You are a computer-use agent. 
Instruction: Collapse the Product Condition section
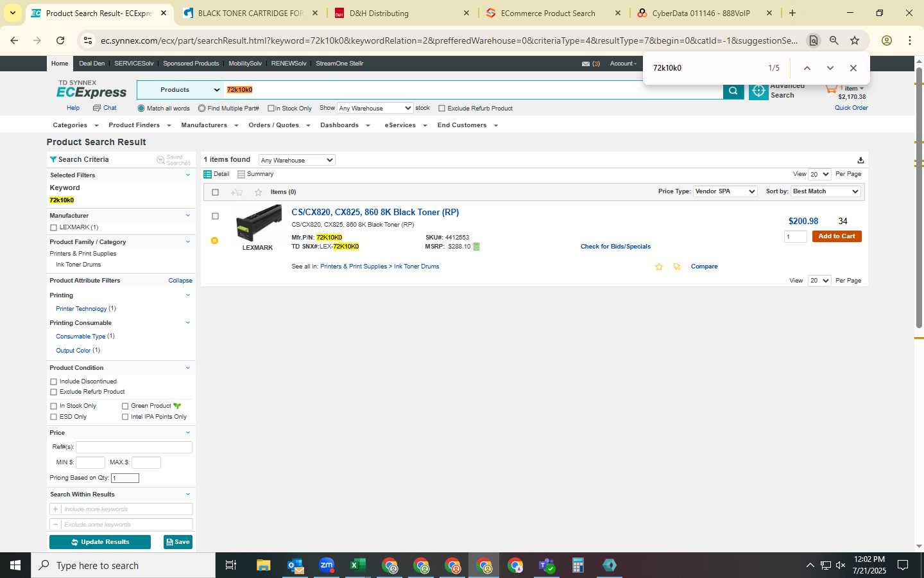point(188,368)
